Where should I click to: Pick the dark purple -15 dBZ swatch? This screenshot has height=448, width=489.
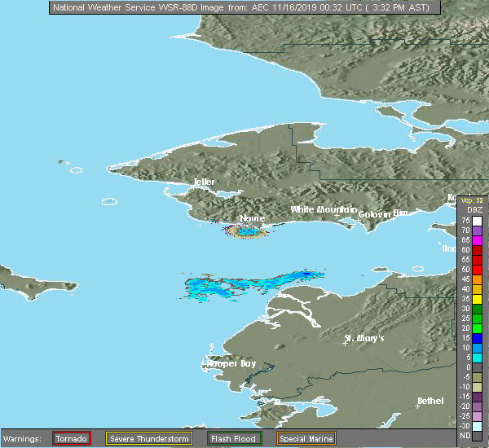[477, 397]
